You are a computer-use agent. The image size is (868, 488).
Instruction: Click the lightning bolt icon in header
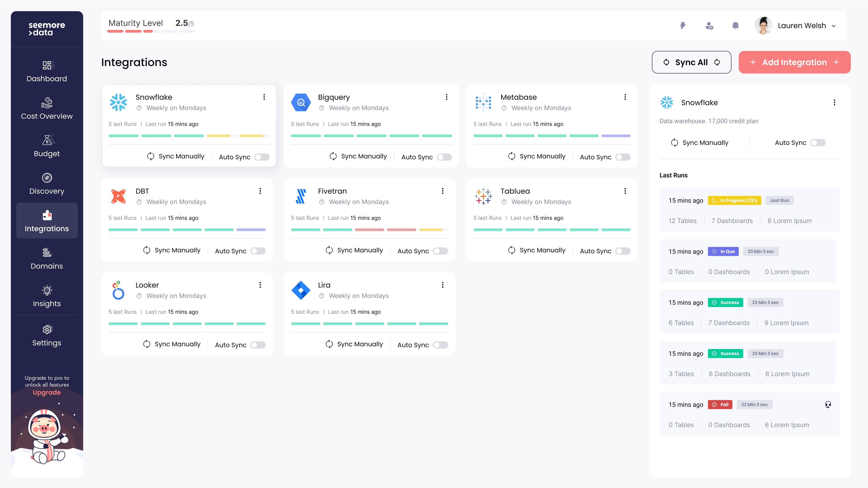pyautogui.click(x=683, y=26)
